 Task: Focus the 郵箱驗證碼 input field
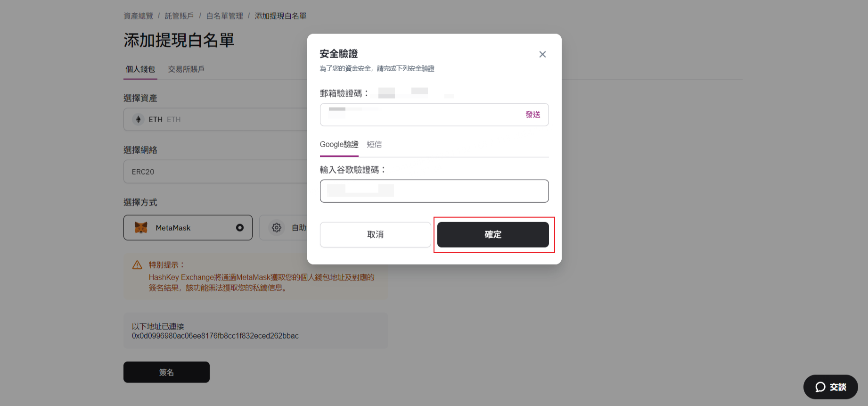pos(434,115)
